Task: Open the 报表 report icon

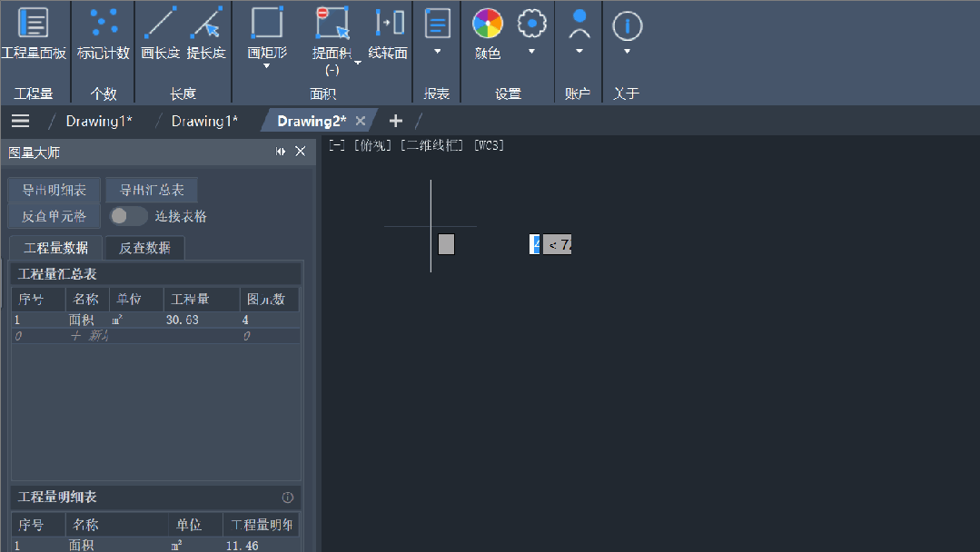Action: [438, 24]
